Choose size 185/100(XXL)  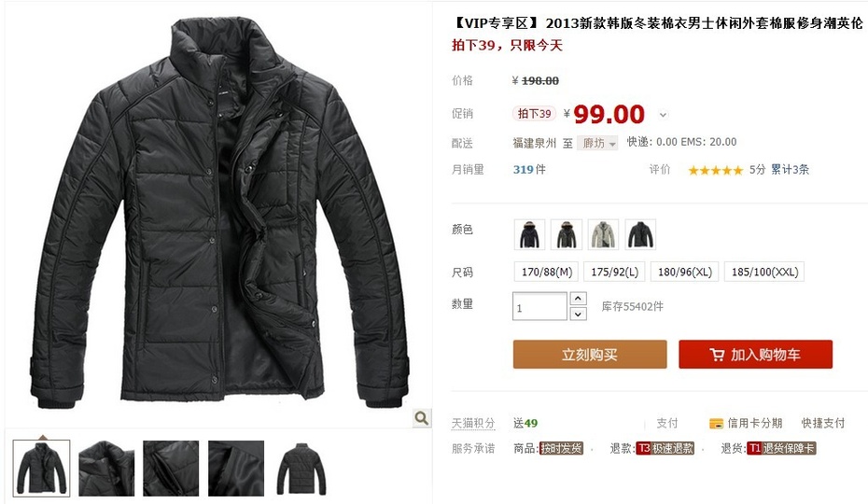(x=764, y=272)
